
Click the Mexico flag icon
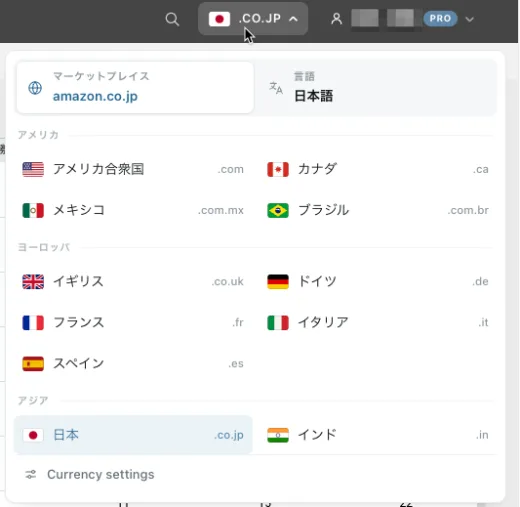point(33,210)
